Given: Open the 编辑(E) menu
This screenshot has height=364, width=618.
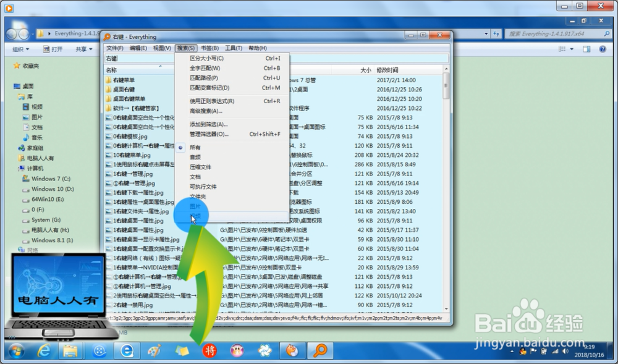Looking at the screenshot, I should click(x=138, y=48).
